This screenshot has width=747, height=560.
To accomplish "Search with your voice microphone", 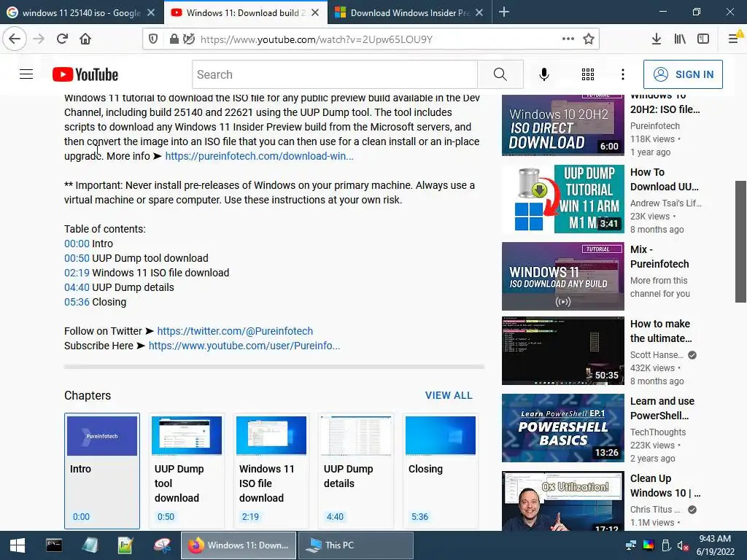I will (x=544, y=74).
